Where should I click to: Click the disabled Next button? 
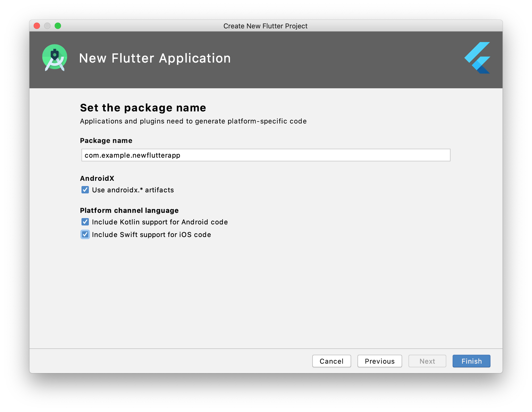coord(427,361)
